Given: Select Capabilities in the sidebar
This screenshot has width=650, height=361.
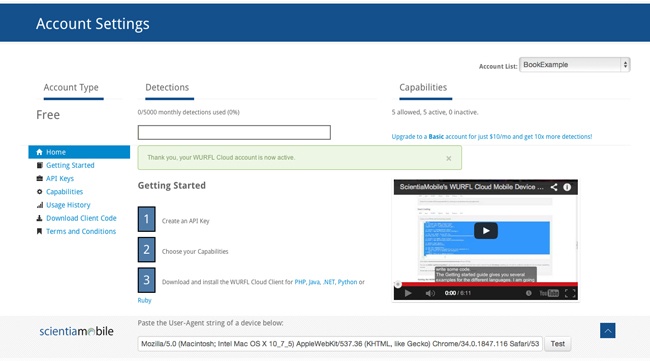Looking at the screenshot, I should (x=64, y=192).
